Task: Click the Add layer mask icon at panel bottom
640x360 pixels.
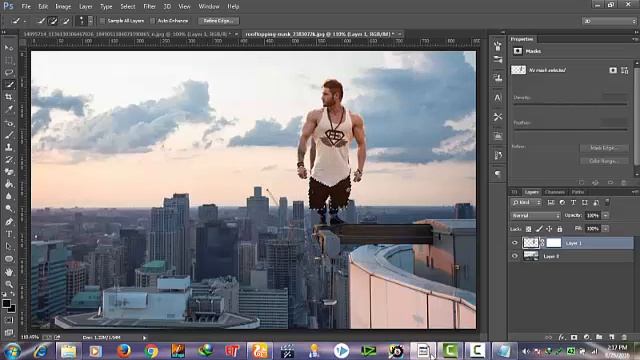Action: (x=574, y=337)
